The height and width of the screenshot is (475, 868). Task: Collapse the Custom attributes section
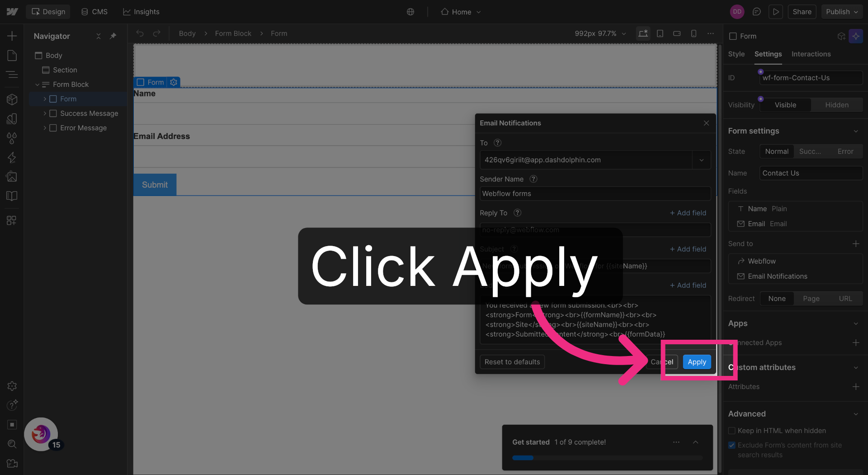pos(856,368)
